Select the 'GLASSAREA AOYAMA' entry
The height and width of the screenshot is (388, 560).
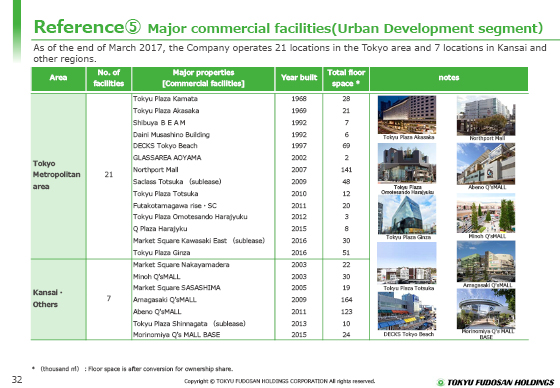point(167,158)
